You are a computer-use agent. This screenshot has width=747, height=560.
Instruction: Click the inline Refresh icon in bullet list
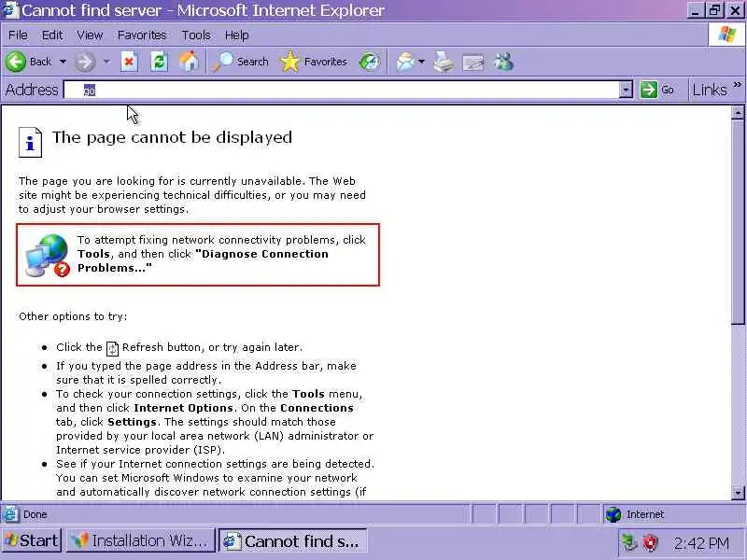point(112,348)
